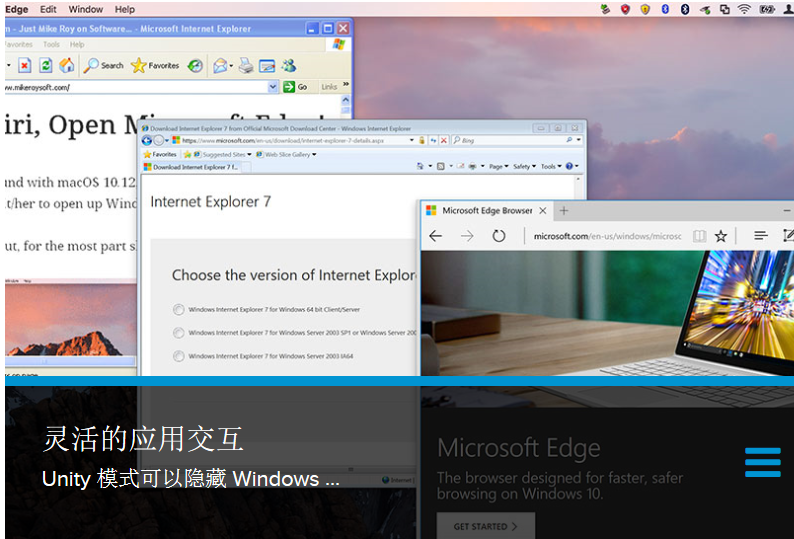Open the blue hamburger menu over the caption
Viewport: 794px width, 539px height.
pos(763,462)
